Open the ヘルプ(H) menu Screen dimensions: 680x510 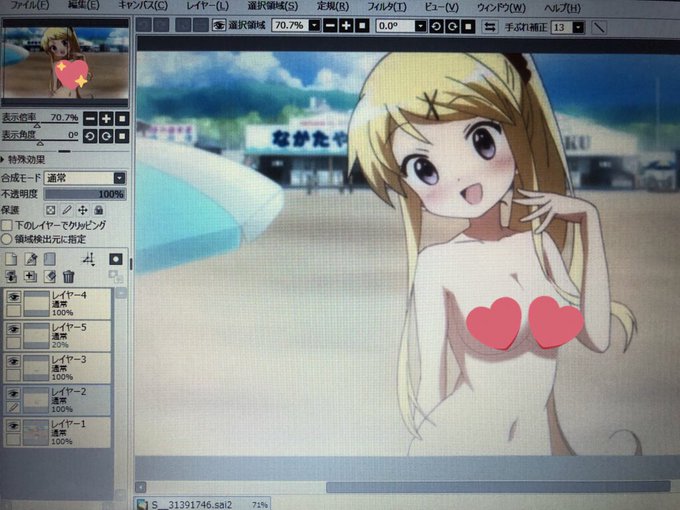click(x=562, y=8)
